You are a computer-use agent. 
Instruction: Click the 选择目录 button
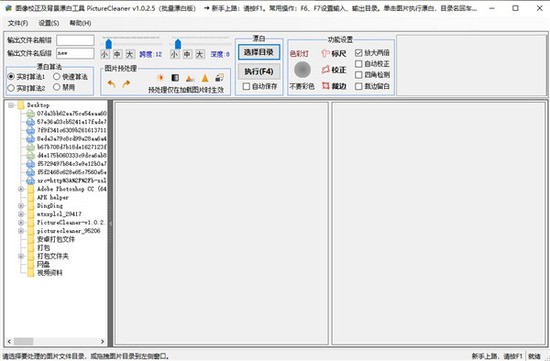[x=259, y=52]
